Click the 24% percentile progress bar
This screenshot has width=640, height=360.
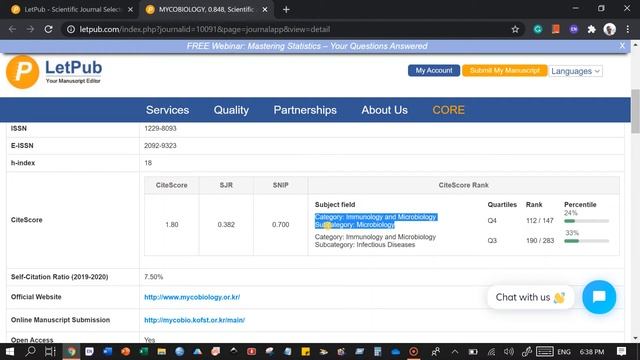click(x=587, y=221)
